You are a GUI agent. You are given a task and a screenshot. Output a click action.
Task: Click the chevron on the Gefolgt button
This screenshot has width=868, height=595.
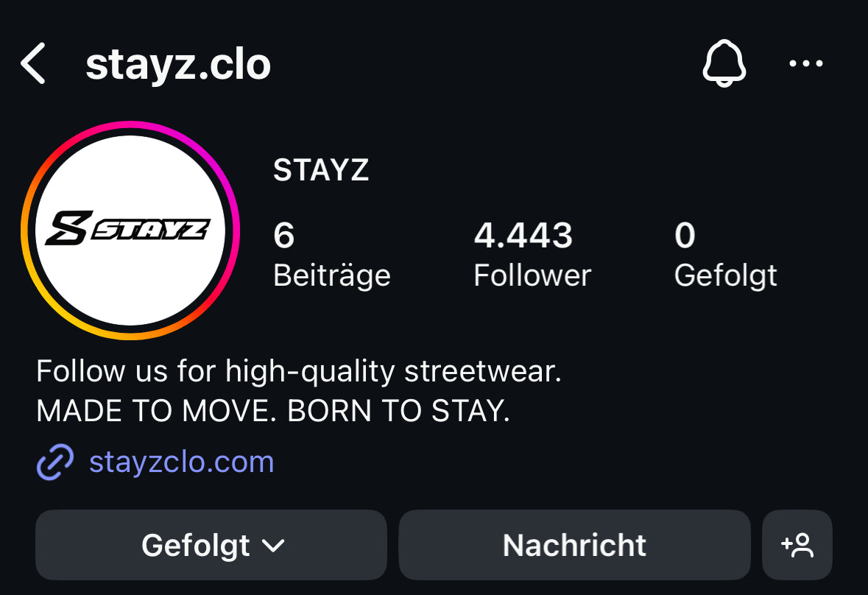click(x=273, y=546)
